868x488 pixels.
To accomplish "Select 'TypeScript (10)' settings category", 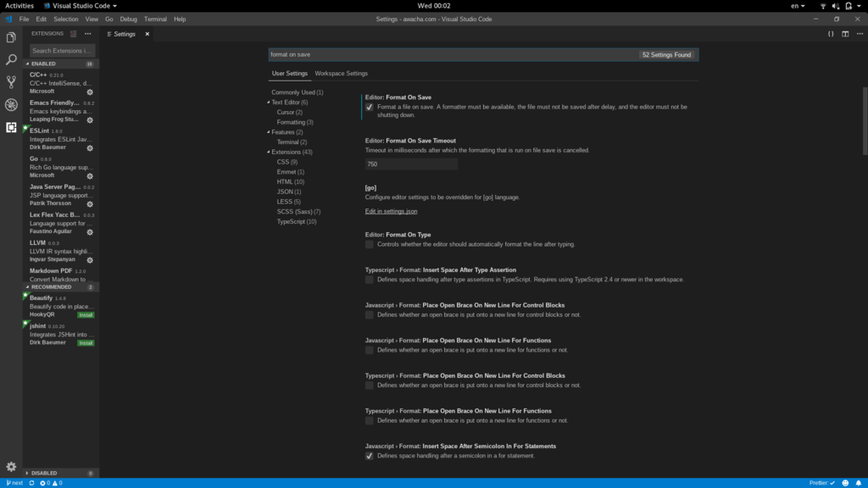I will click(x=297, y=222).
